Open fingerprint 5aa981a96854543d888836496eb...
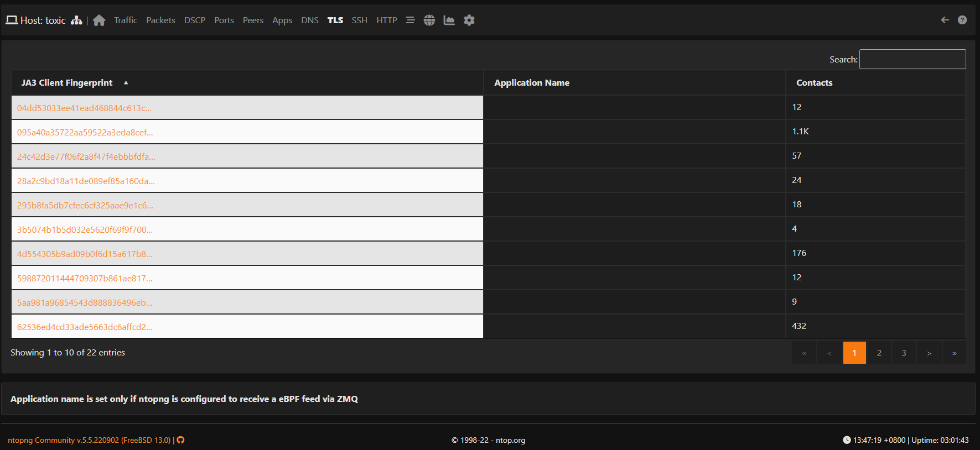980x450 pixels. pyautogui.click(x=85, y=303)
